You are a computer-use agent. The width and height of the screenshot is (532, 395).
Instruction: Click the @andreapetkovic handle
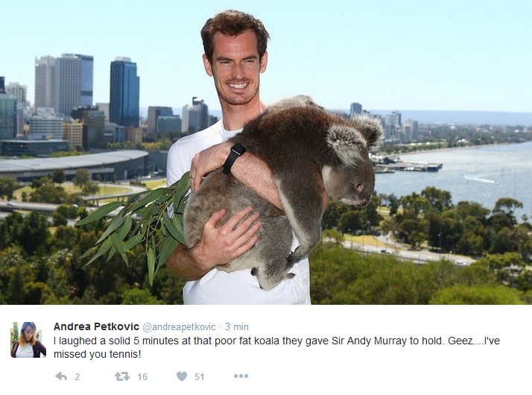[x=179, y=326]
